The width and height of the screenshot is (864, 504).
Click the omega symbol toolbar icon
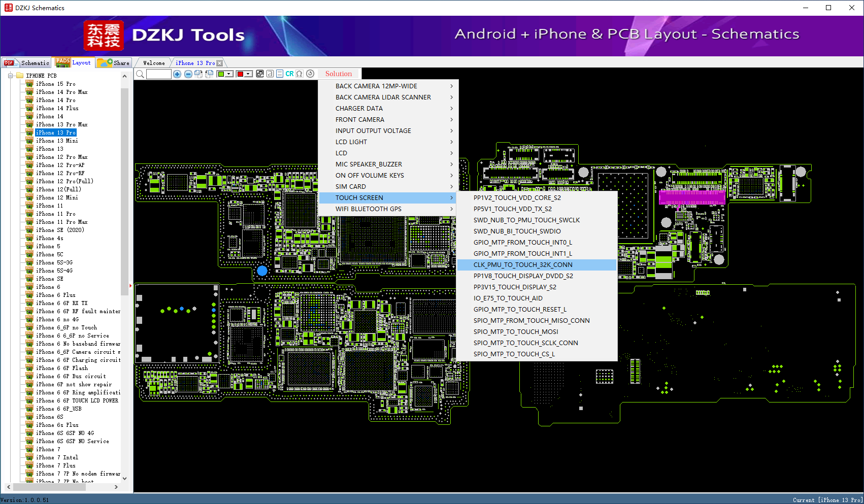click(x=300, y=74)
